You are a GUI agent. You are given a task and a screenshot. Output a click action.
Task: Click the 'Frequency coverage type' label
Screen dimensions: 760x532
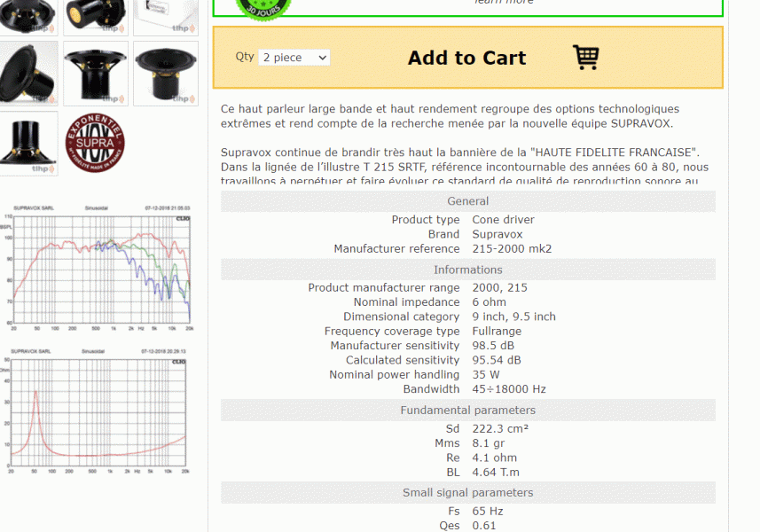point(392,331)
